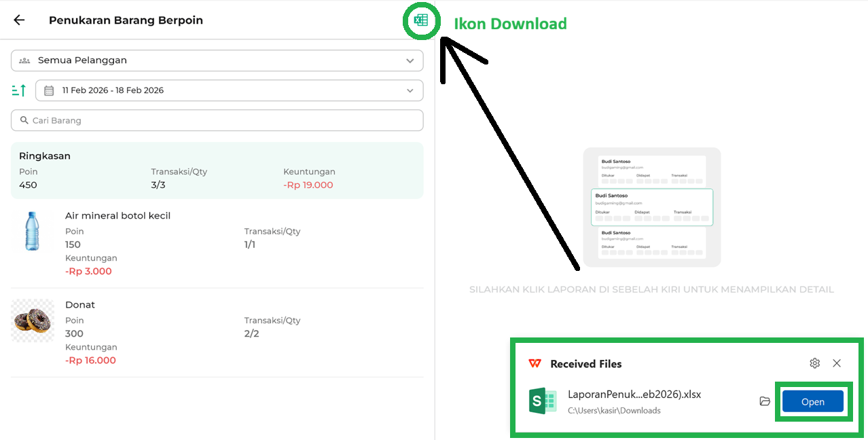868x440 pixels.
Task: Close the Received Files popup
Action: [x=837, y=363]
